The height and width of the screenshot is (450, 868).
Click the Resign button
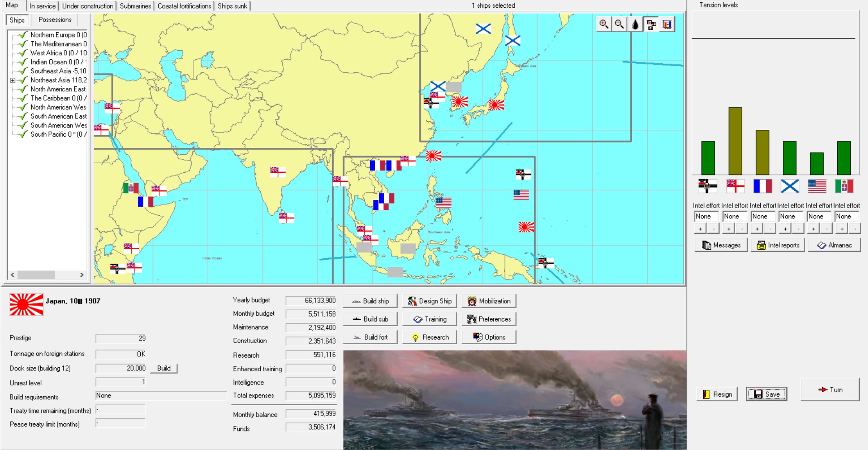[717, 394]
